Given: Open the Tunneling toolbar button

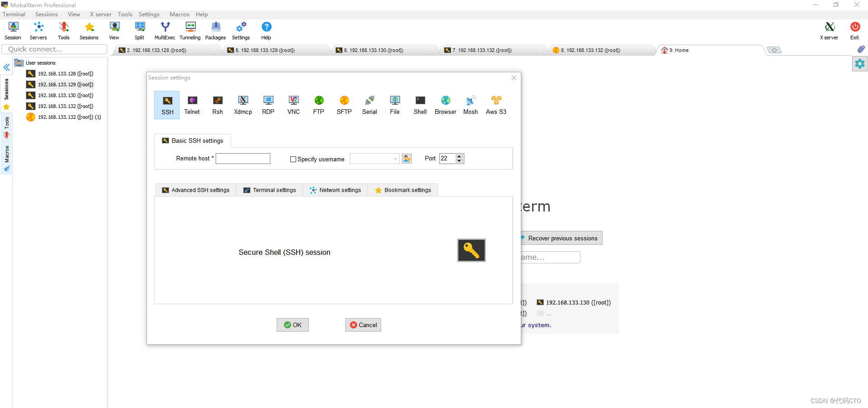Looking at the screenshot, I should pos(190,31).
